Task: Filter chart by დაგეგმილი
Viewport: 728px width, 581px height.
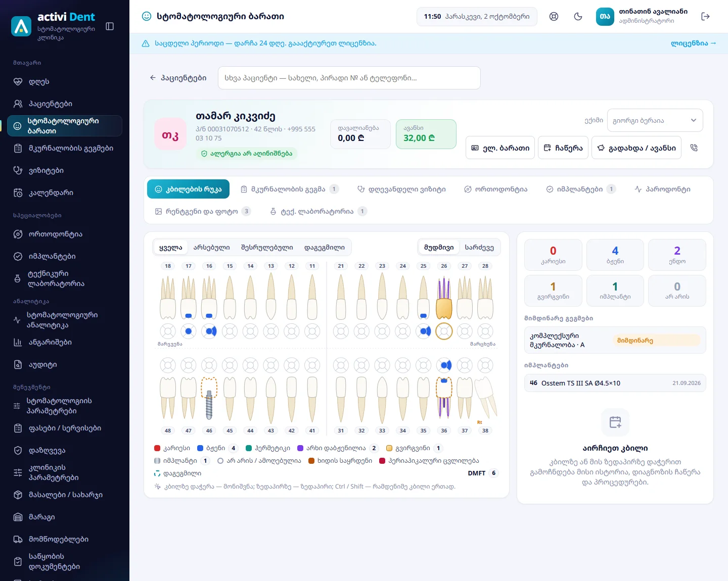Action: [325, 247]
